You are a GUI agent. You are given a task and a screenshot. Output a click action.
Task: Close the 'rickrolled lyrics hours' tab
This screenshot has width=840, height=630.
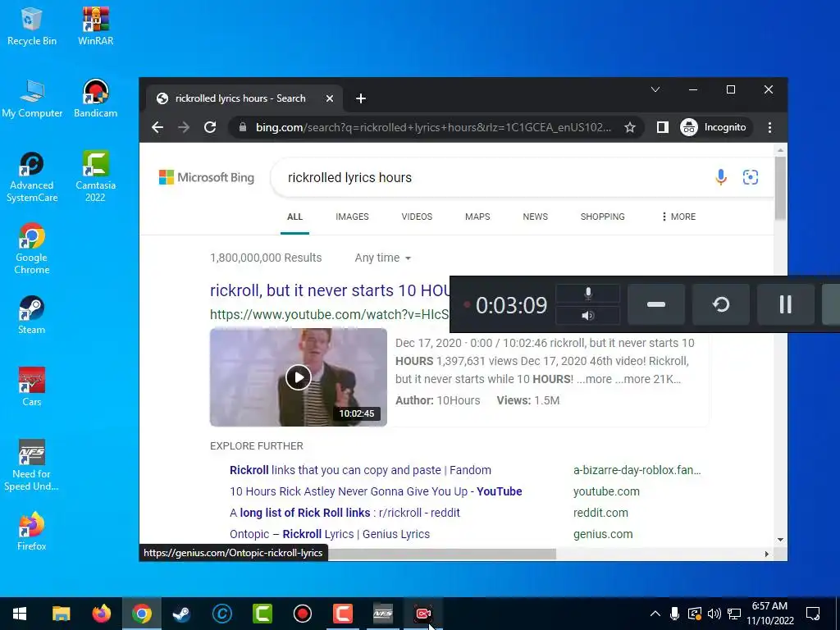[x=330, y=98]
